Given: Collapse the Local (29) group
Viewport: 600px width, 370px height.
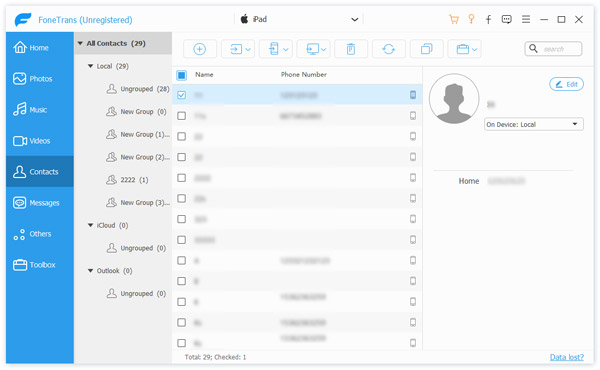Looking at the screenshot, I should [91, 66].
